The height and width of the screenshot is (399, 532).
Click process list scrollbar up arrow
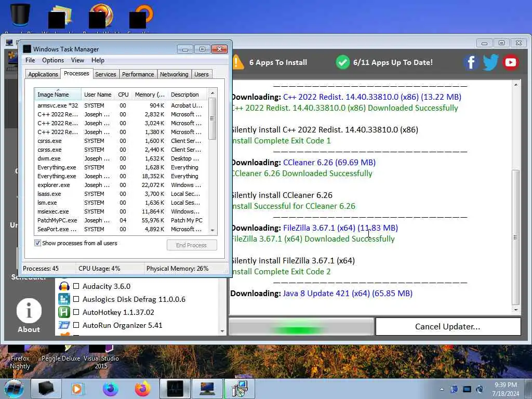[x=212, y=92]
